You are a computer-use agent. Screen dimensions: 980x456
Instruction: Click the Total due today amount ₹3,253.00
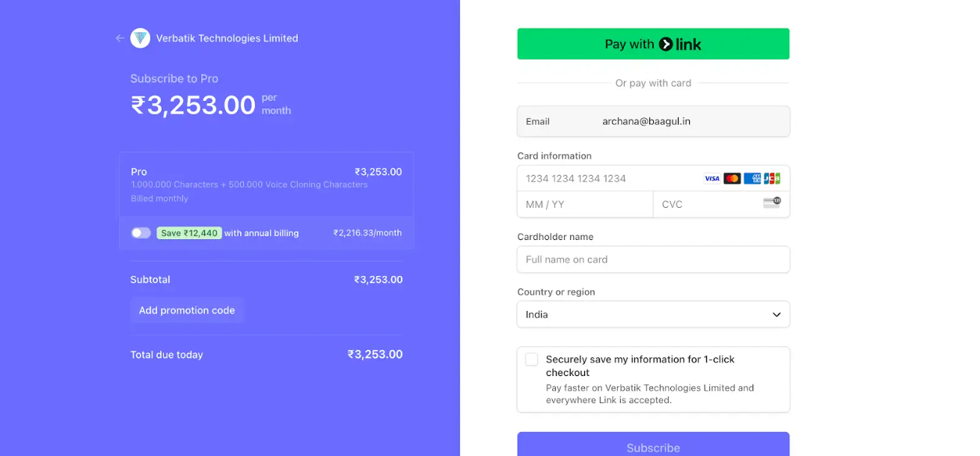point(375,354)
